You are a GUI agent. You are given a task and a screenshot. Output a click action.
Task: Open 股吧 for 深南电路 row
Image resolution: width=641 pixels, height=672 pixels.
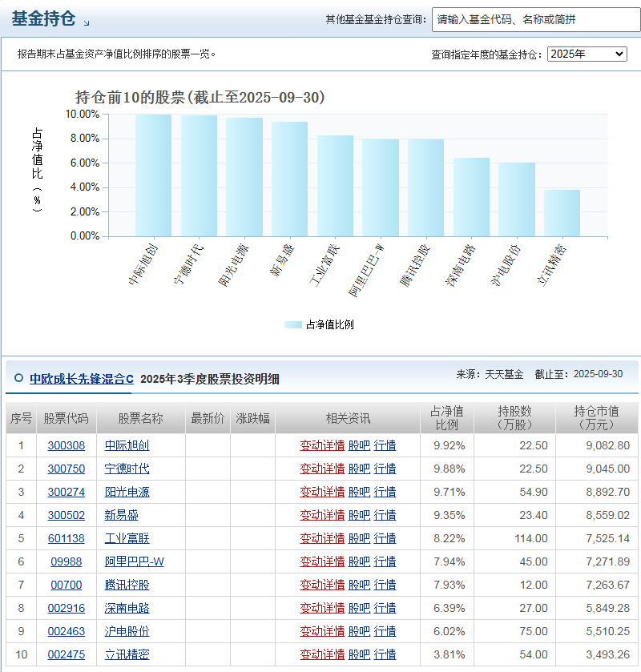coord(359,608)
